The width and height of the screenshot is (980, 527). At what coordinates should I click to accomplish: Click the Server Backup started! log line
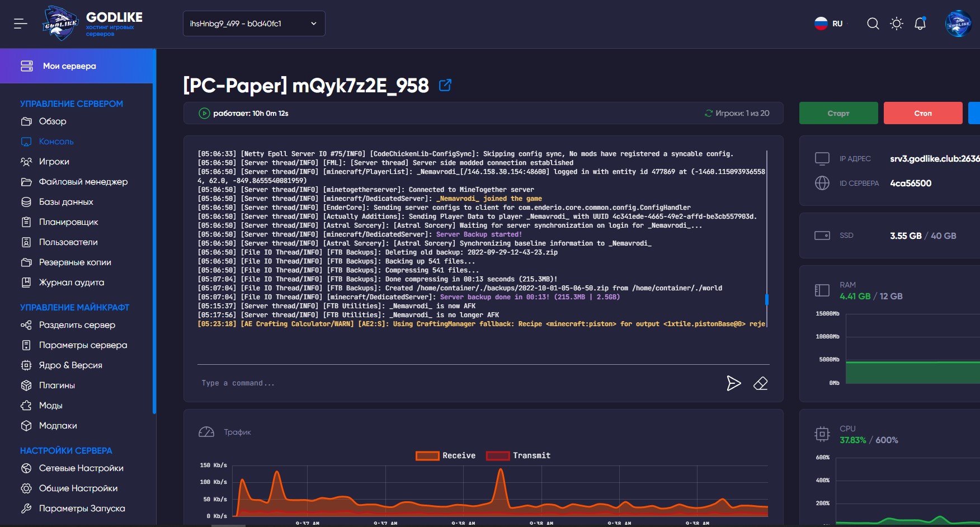click(360, 234)
